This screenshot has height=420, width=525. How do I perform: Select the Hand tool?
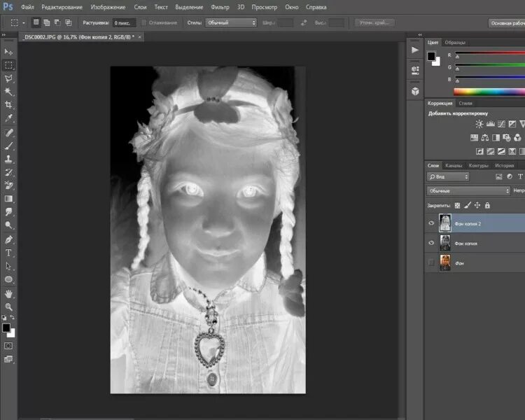click(x=9, y=293)
